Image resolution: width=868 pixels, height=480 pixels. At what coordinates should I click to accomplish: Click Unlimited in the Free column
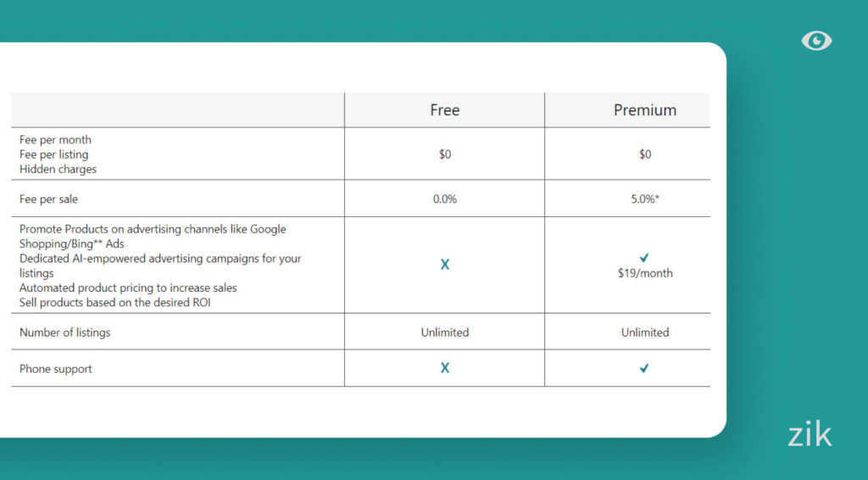pos(445,332)
